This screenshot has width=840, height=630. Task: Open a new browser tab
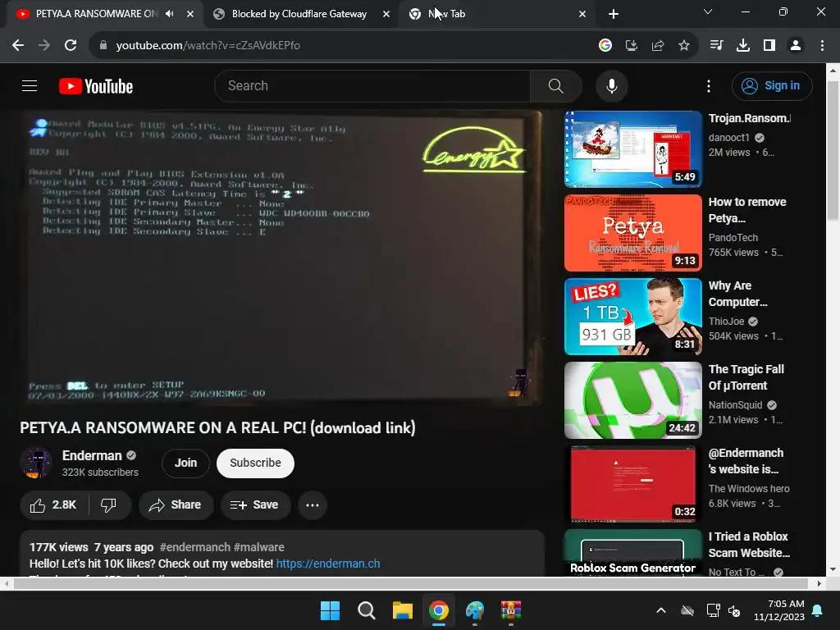614,14
